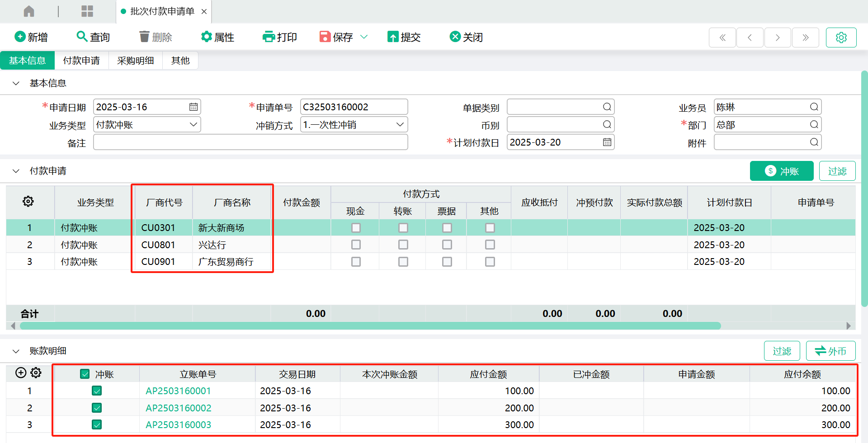Click the home icon in top bar
Viewport: 868px width, 443px height.
click(x=29, y=11)
